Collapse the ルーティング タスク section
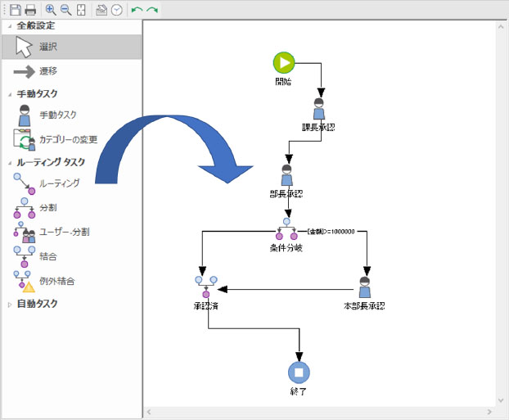 (9, 163)
